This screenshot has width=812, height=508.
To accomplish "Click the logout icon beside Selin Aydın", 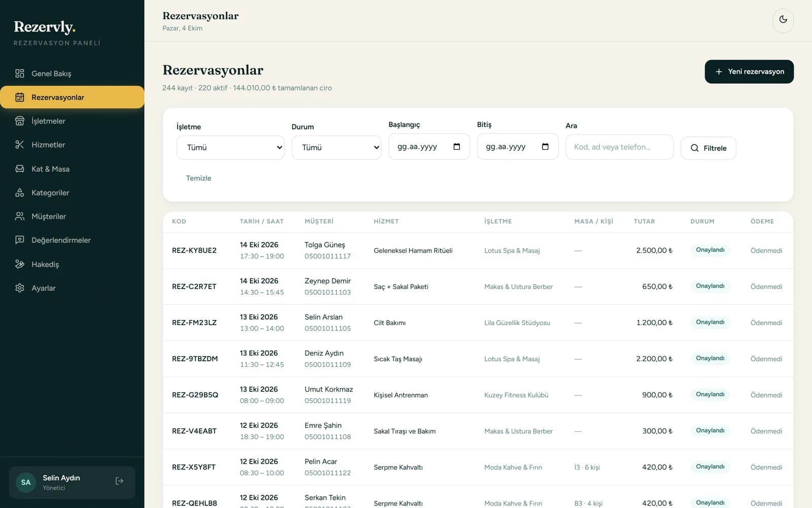I will 119,481.
